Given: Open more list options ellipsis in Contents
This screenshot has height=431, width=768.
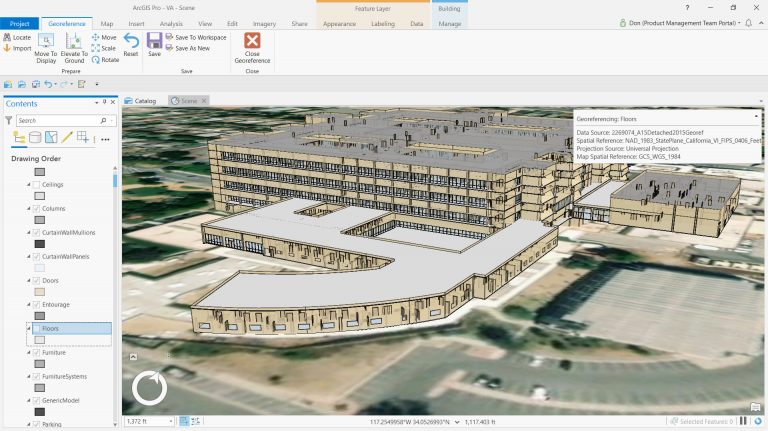Looking at the screenshot, I should (105, 140).
